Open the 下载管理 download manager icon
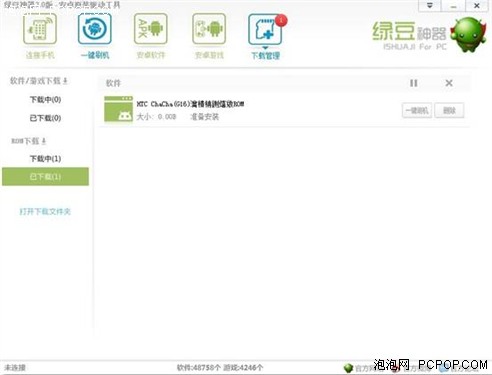Screen dimensions: 492x375 coord(265,29)
